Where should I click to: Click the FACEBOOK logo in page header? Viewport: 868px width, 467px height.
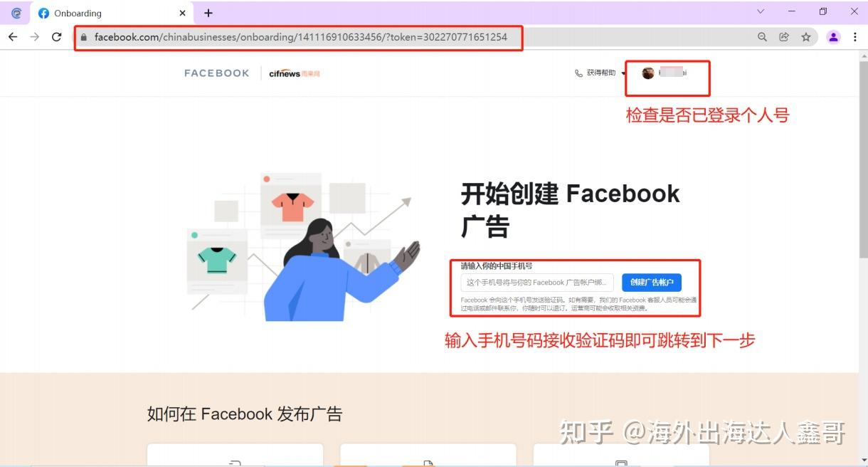216,73
